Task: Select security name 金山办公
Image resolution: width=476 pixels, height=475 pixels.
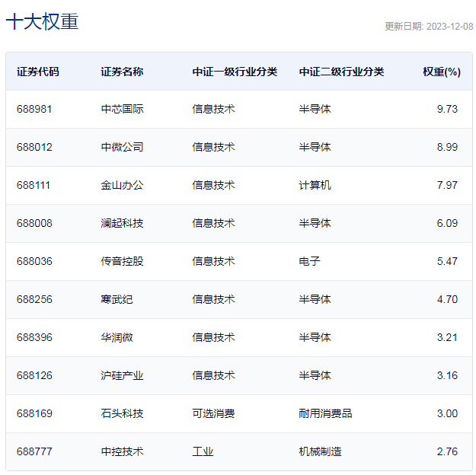Action: pos(122,185)
